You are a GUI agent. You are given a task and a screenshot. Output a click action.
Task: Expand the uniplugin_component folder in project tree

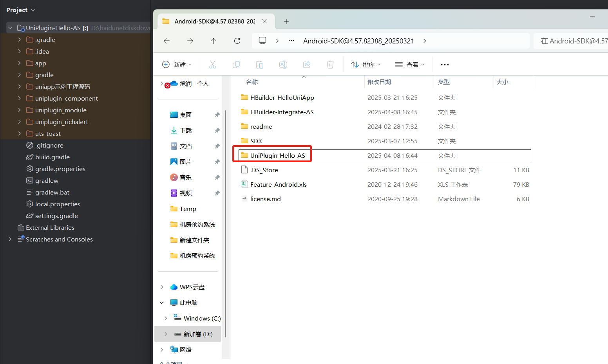pos(20,98)
